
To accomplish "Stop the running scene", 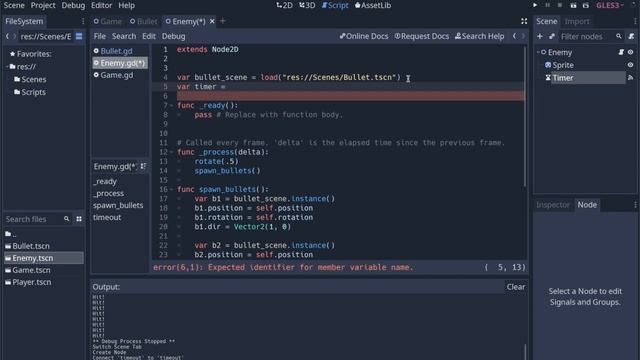I will click(x=560, y=5).
